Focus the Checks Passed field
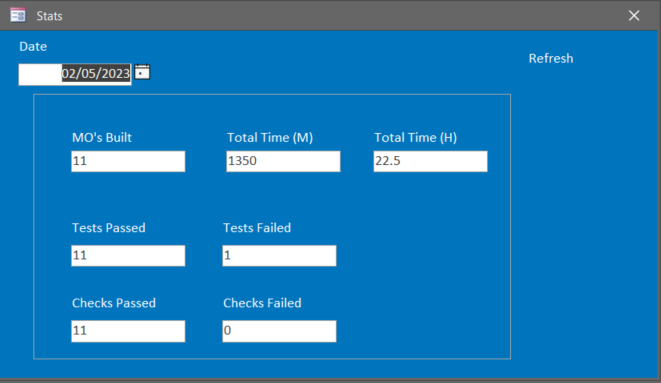This screenshot has height=383, width=661. tap(128, 331)
